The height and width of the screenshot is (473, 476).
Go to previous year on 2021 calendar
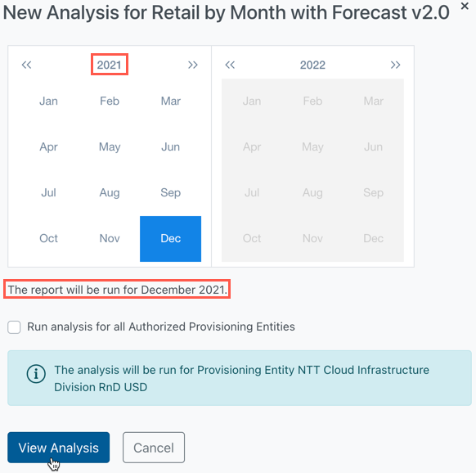click(26, 65)
